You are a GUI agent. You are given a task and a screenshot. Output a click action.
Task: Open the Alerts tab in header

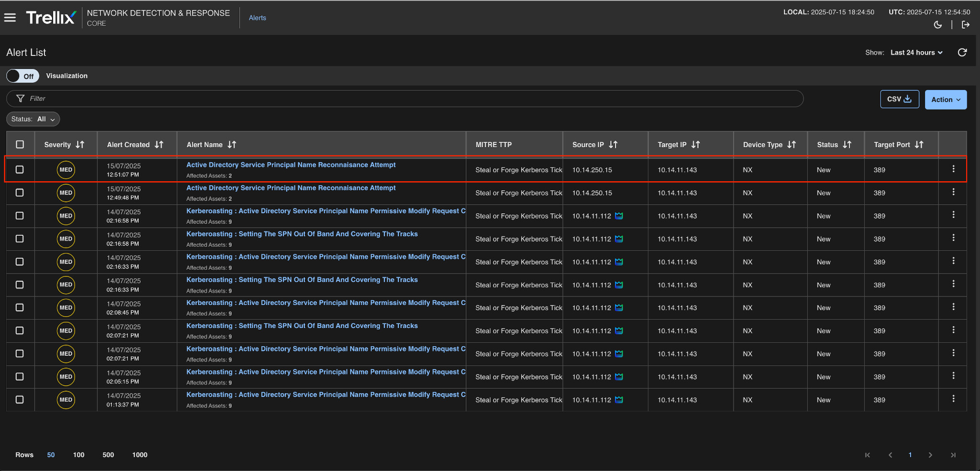click(x=257, y=18)
